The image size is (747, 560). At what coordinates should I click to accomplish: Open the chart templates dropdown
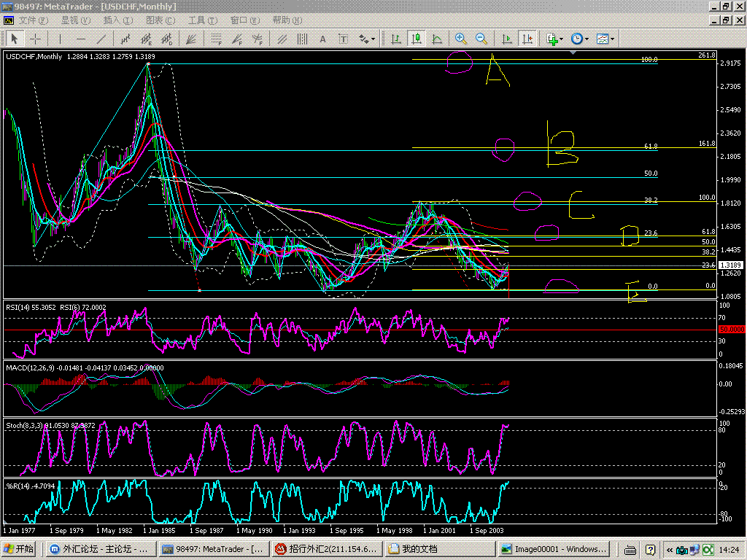(612, 39)
